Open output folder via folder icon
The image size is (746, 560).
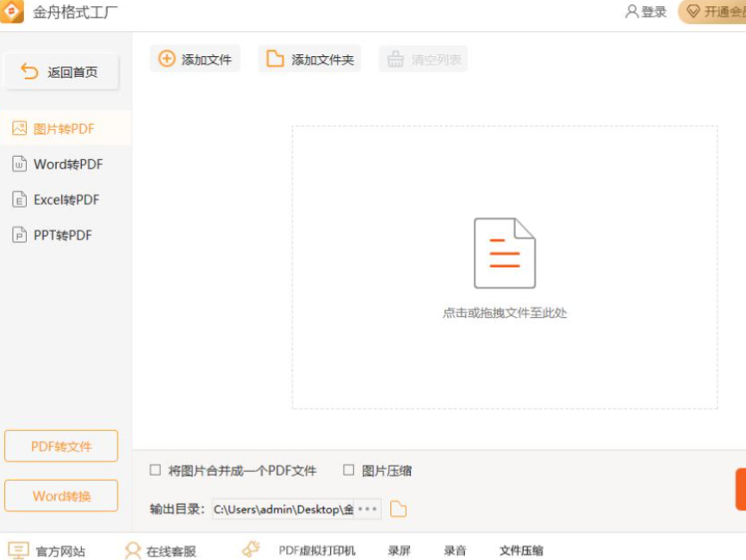[398, 509]
